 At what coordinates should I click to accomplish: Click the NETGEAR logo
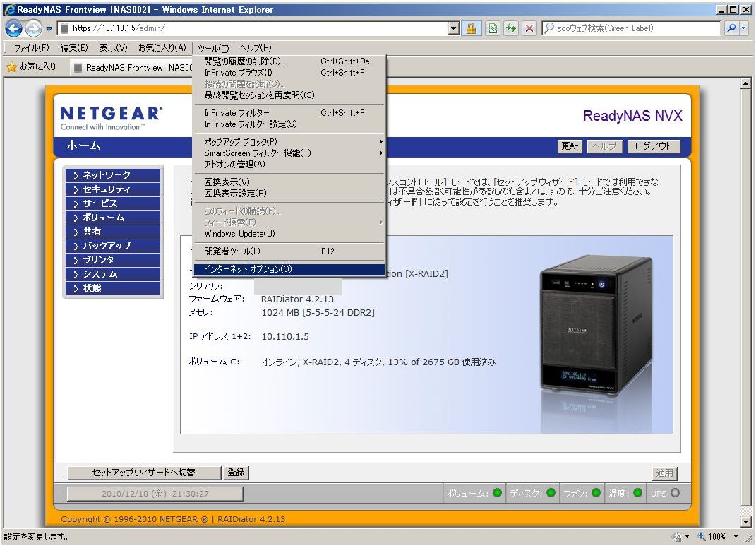pos(111,118)
